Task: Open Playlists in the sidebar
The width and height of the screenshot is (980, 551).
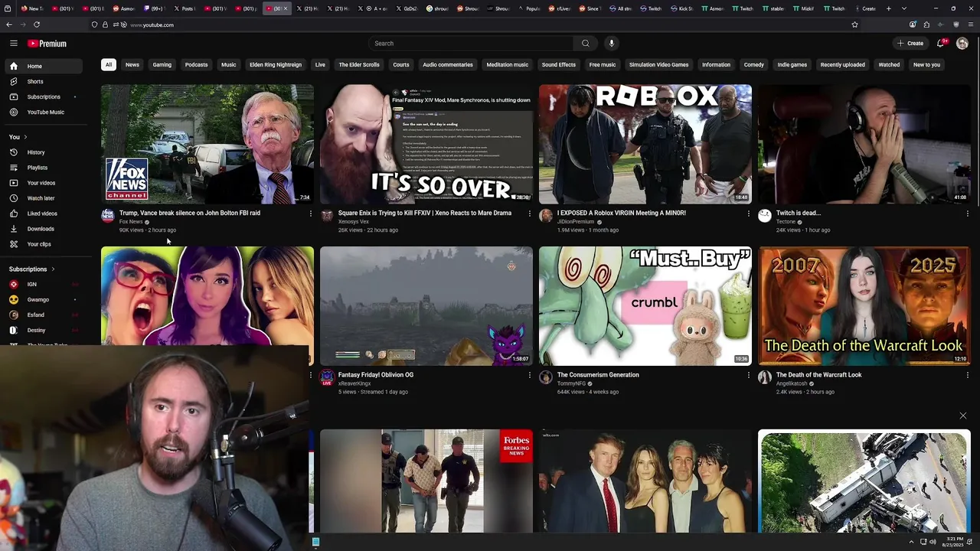Action: (x=44, y=168)
